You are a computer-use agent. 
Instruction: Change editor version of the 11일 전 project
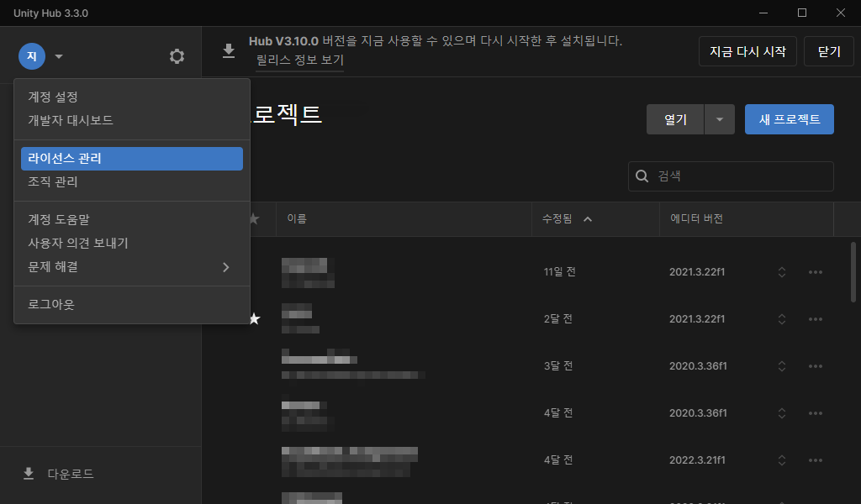click(x=782, y=272)
